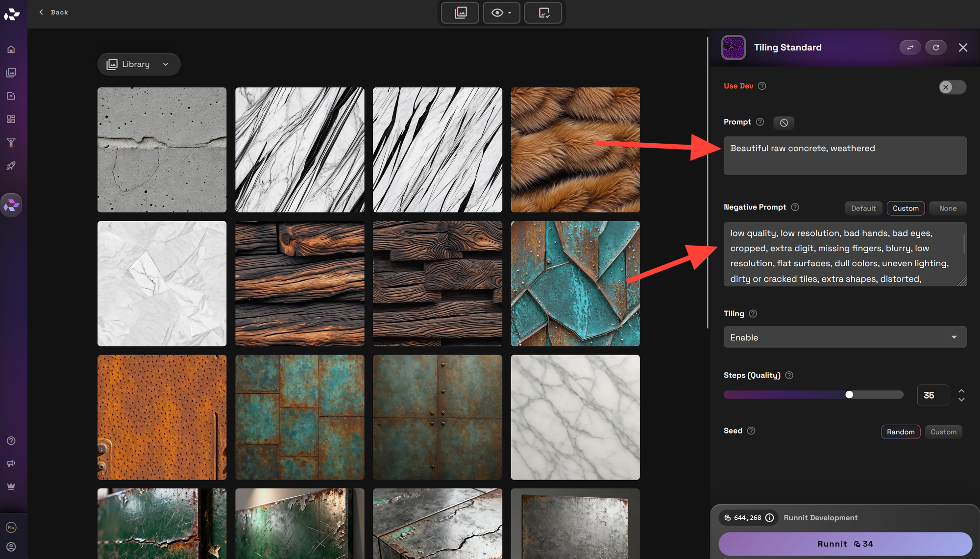Switch negative prompt to Default

863,208
